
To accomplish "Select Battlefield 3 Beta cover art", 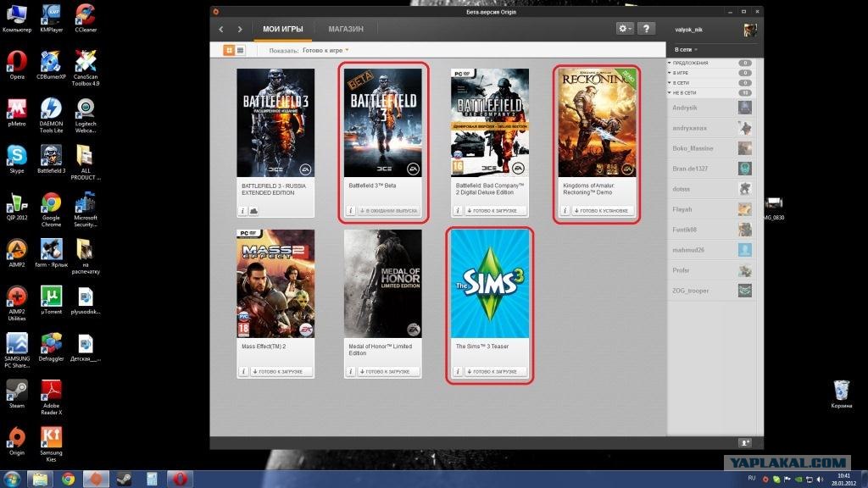I will coord(382,123).
